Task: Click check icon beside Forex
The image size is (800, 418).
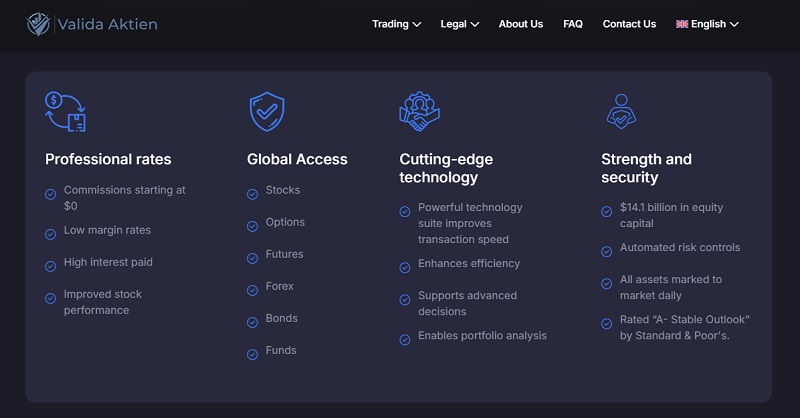Action: (253, 291)
